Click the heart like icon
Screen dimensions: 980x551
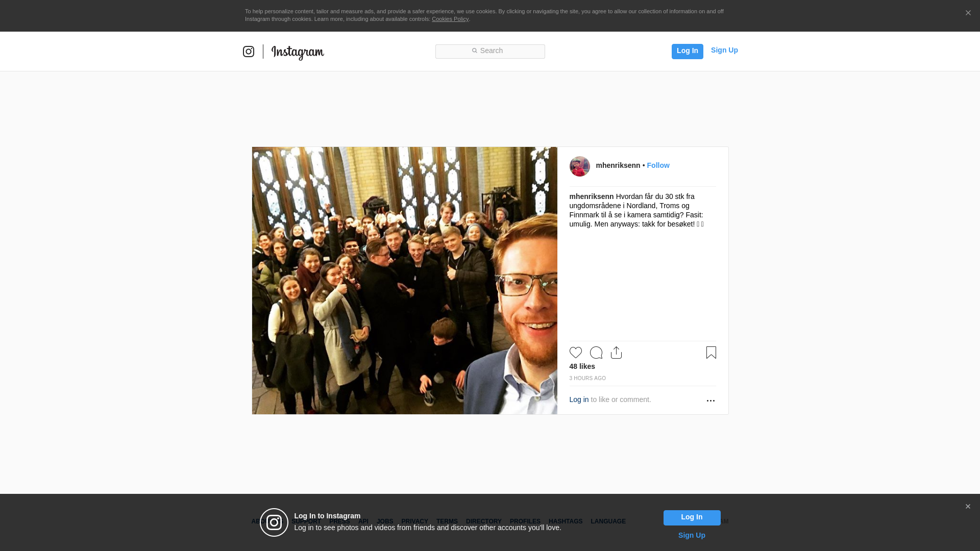click(x=575, y=353)
